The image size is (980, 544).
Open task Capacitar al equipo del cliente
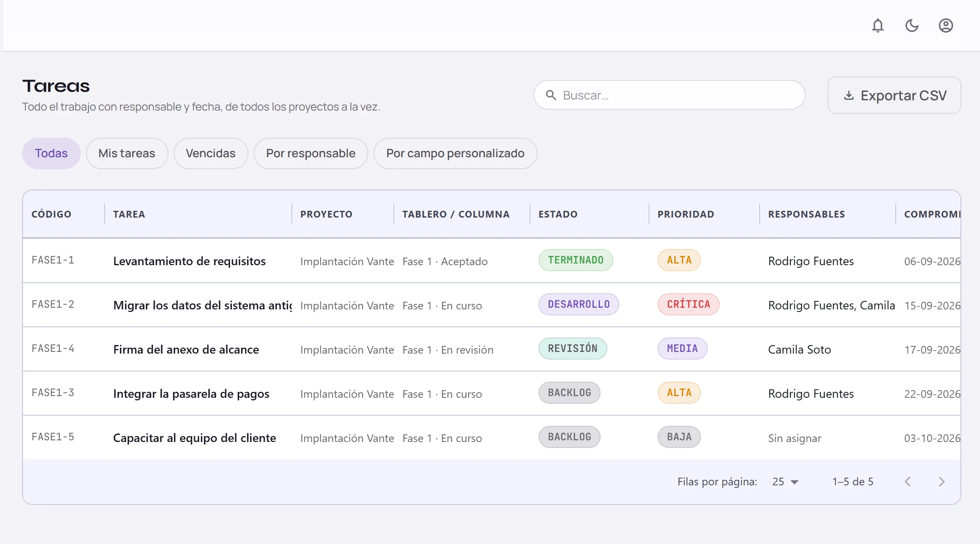pos(194,438)
